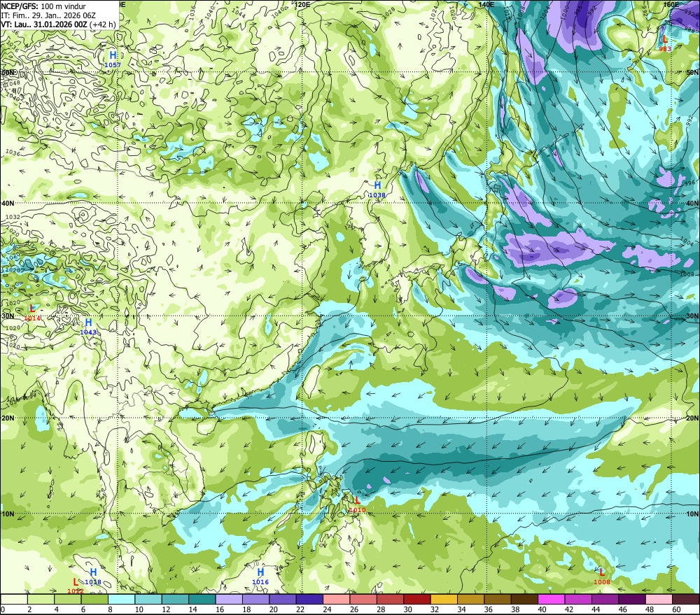Select the 1014 low pressure L marker
The height and width of the screenshot is (615, 700).
click(x=32, y=309)
